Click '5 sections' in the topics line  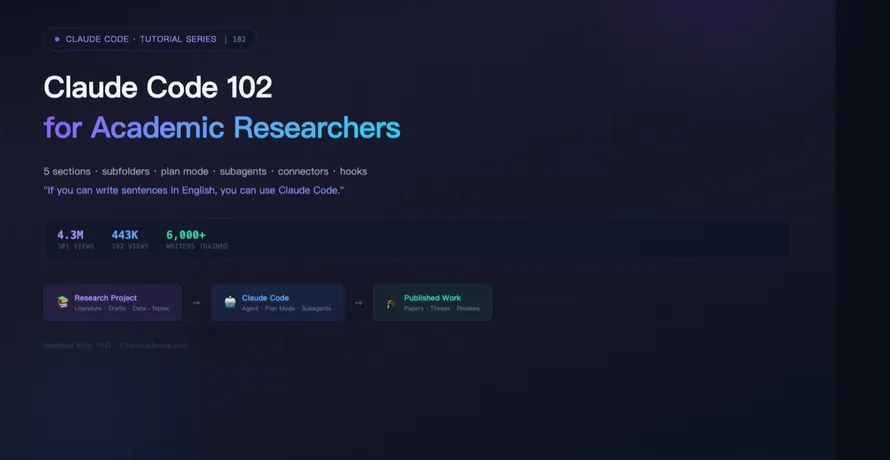[67, 172]
